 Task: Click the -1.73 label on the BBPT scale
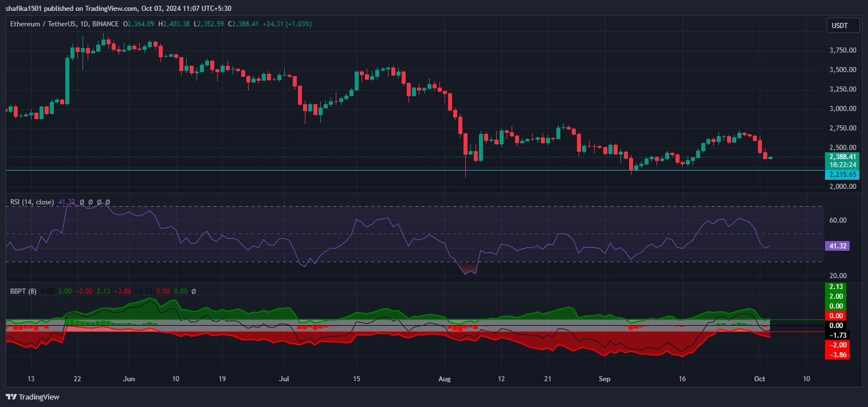pos(837,335)
